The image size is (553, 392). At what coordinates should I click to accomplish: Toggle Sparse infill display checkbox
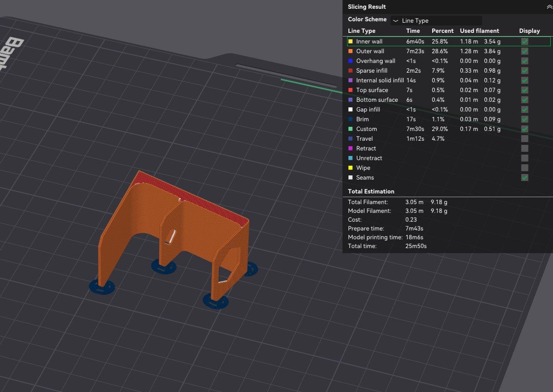[x=525, y=70]
